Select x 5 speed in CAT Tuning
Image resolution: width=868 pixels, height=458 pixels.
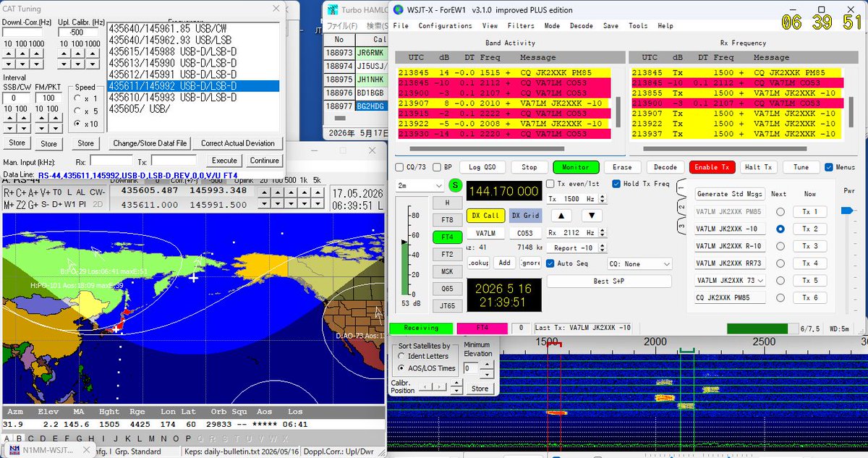[x=79, y=111]
